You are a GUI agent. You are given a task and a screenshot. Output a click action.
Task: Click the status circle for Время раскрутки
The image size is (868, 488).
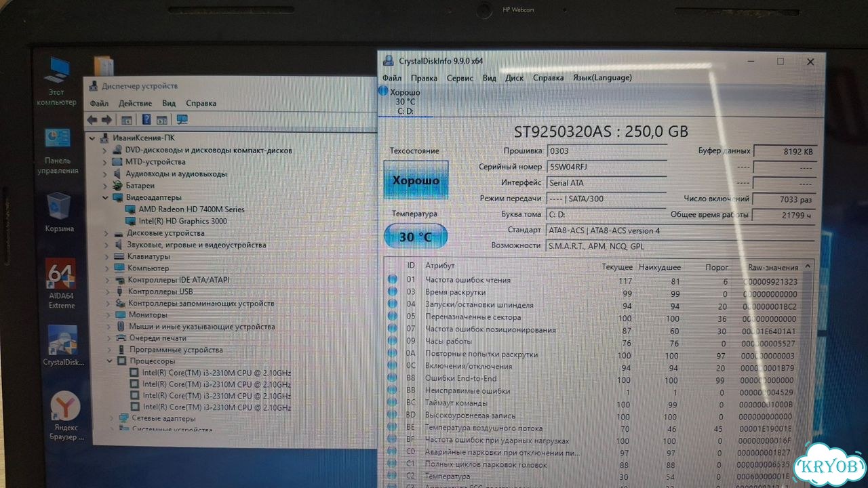393,293
